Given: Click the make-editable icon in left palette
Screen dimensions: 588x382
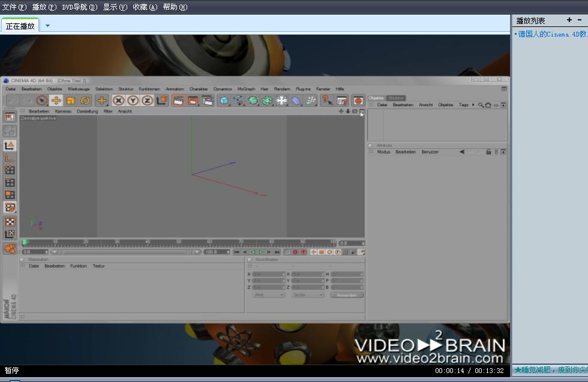Looking at the screenshot, I should [x=10, y=131].
